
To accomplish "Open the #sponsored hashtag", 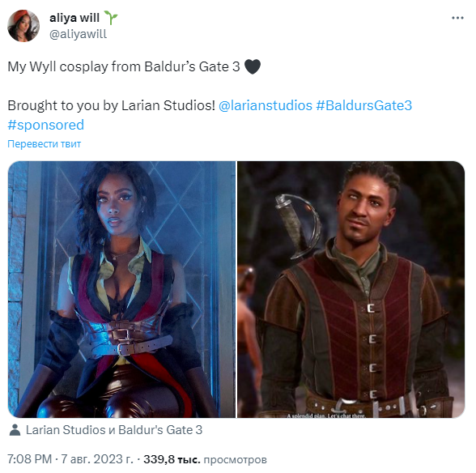I will [46, 126].
